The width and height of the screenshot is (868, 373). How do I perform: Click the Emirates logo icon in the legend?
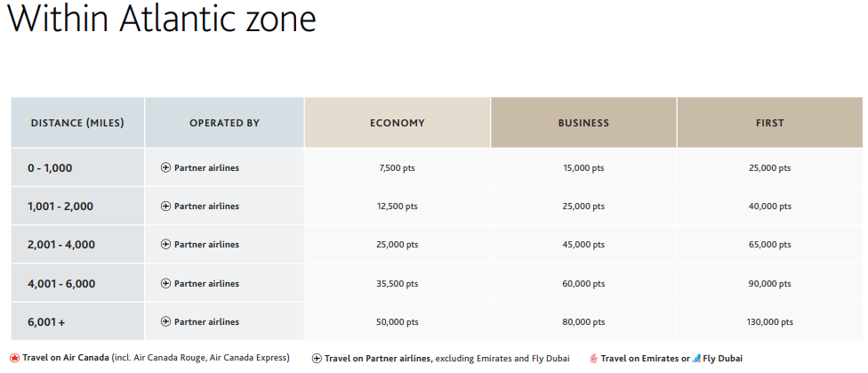point(594,359)
